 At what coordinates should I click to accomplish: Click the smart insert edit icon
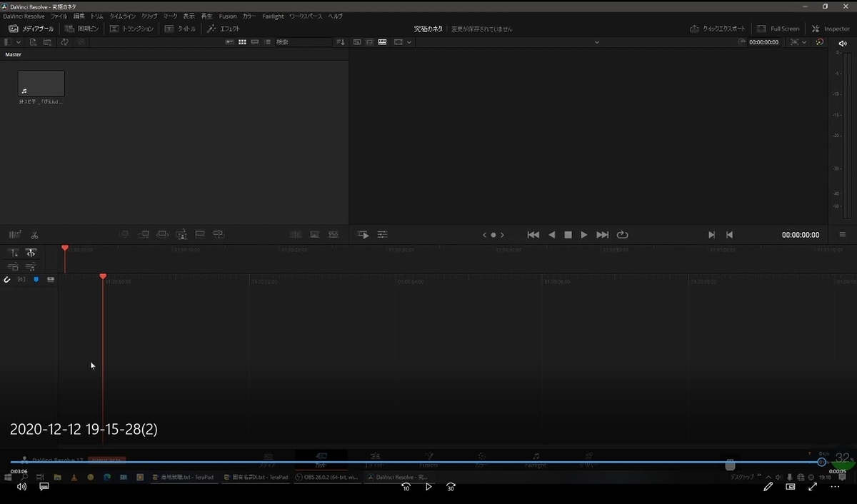(x=125, y=234)
